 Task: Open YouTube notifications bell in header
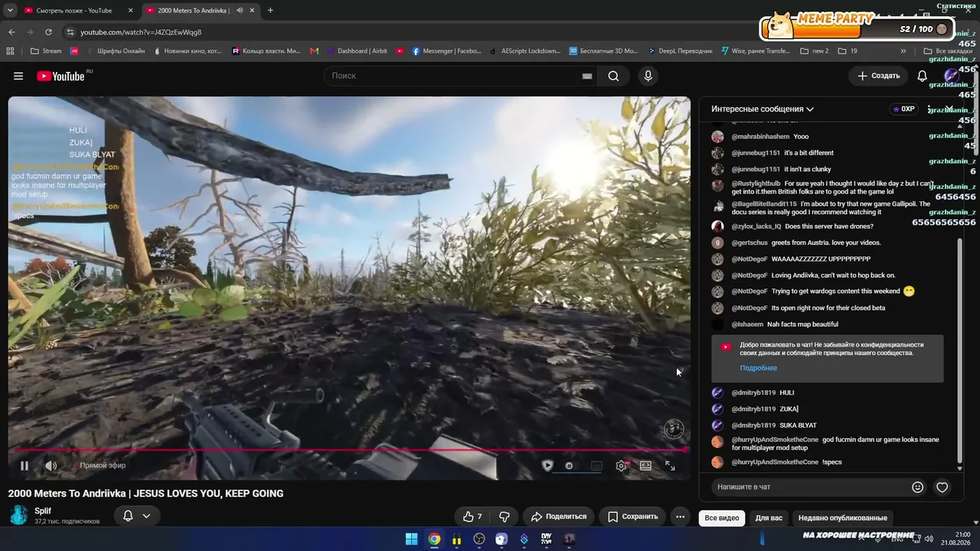tap(923, 76)
